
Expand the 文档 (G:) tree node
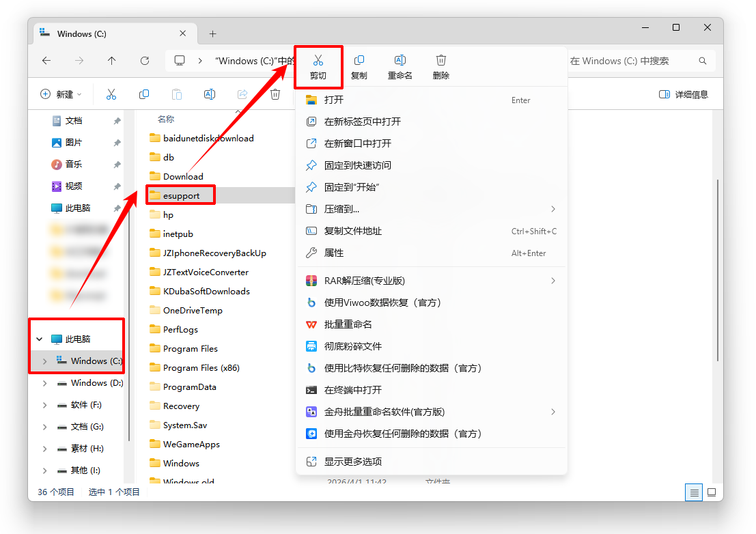point(44,427)
